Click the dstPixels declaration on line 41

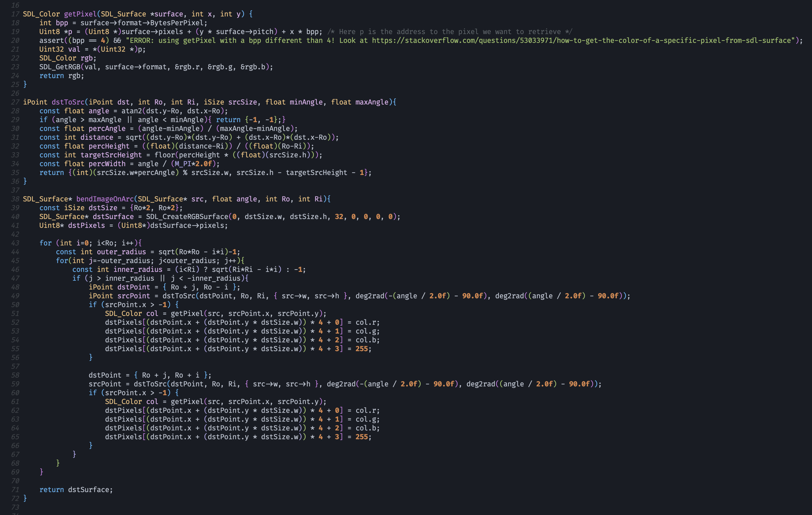tap(86, 225)
